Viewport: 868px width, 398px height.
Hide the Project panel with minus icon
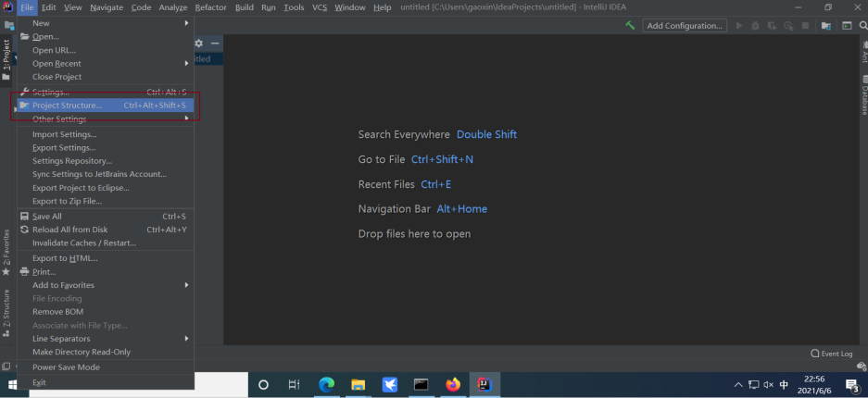pyautogui.click(x=215, y=44)
